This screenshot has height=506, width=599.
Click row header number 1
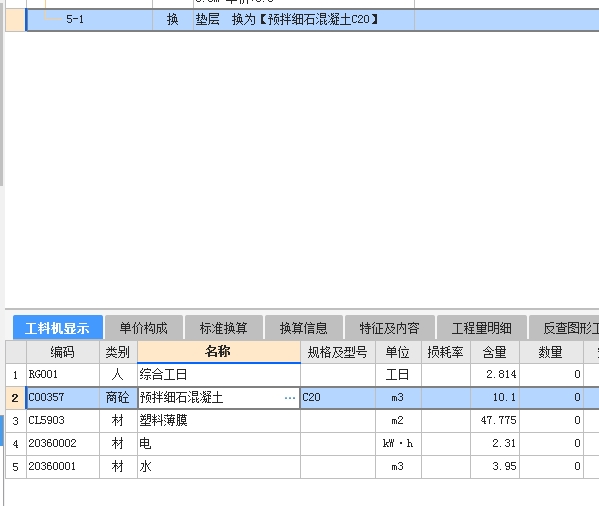[15, 375]
